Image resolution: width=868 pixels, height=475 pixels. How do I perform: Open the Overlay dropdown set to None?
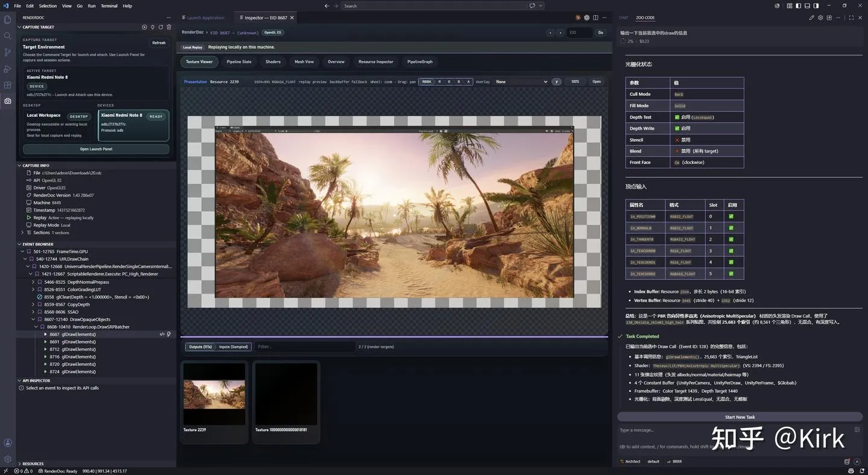coord(521,81)
